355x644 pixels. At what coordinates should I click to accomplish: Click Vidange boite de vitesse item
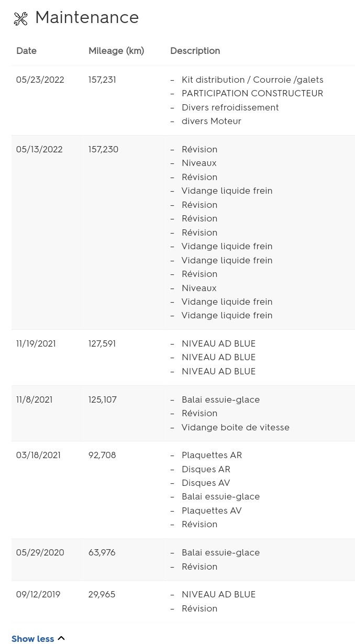pyautogui.click(x=235, y=427)
